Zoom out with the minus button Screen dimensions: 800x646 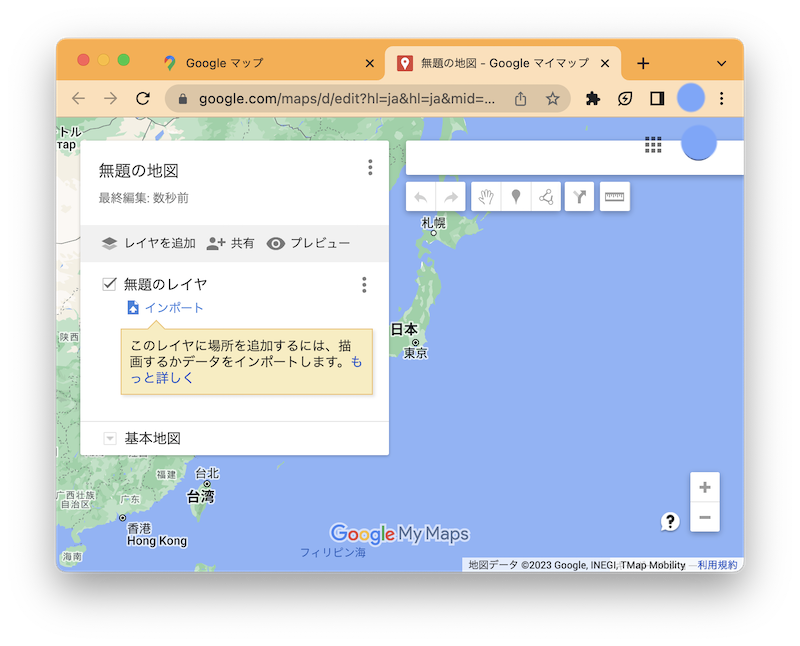click(705, 517)
